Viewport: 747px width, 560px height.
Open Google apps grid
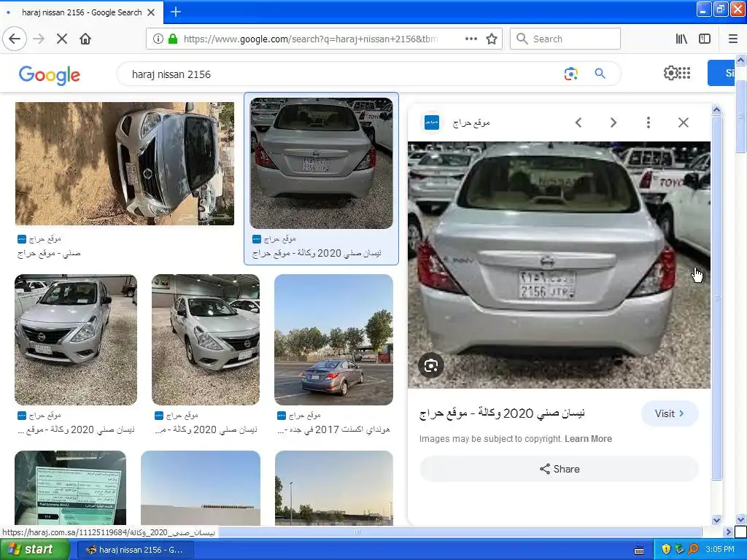tap(684, 73)
